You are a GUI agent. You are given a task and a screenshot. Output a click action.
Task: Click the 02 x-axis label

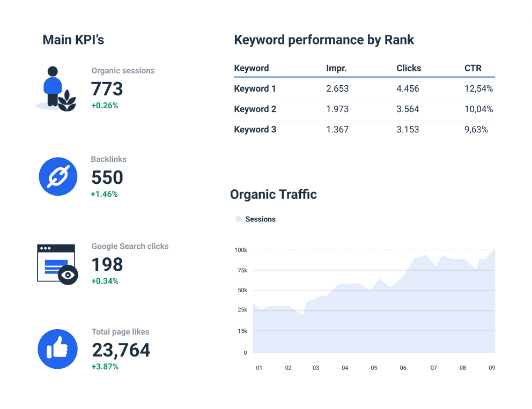pyautogui.click(x=288, y=368)
